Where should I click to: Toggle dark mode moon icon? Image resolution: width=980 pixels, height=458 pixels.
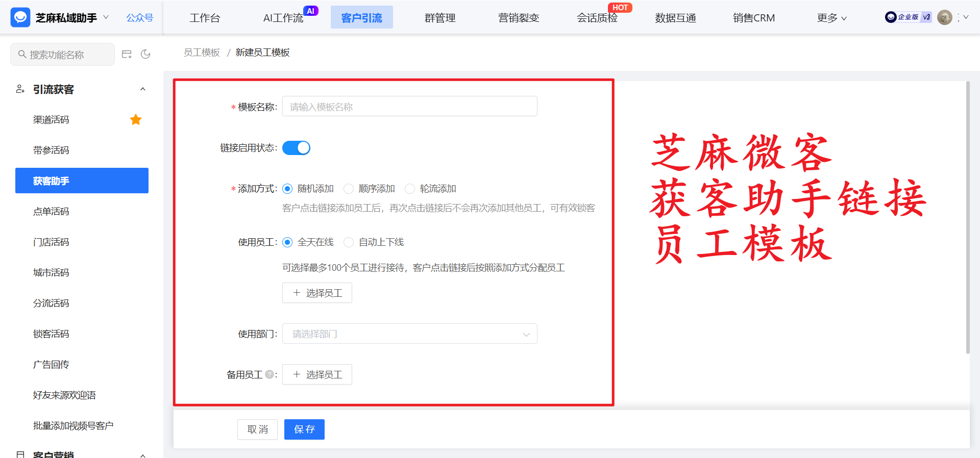[145, 54]
